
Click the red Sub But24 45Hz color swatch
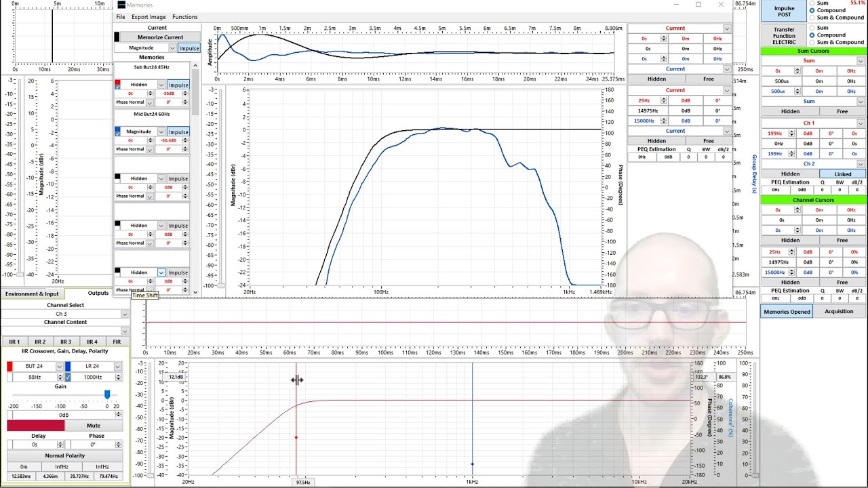click(117, 82)
